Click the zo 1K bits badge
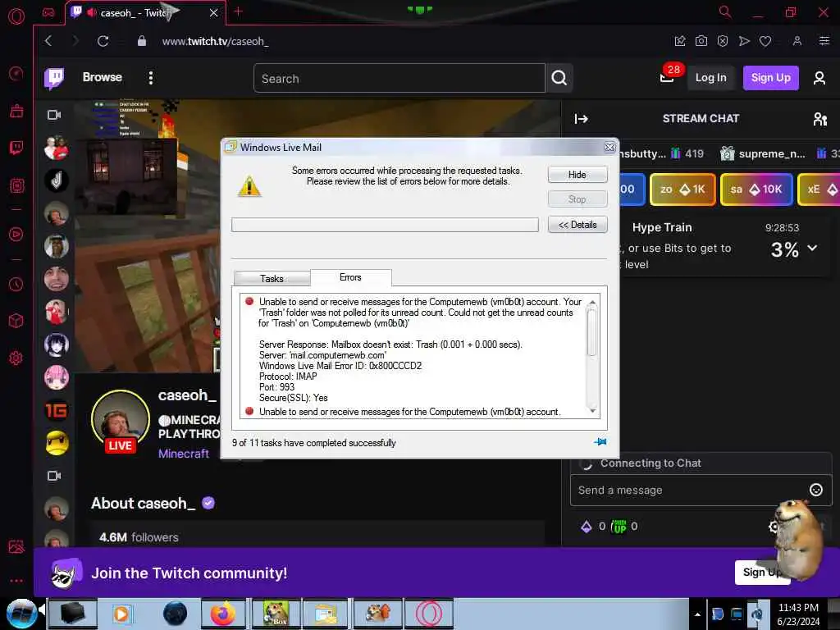Image resolution: width=840 pixels, height=630 pixels. point(682,189)
